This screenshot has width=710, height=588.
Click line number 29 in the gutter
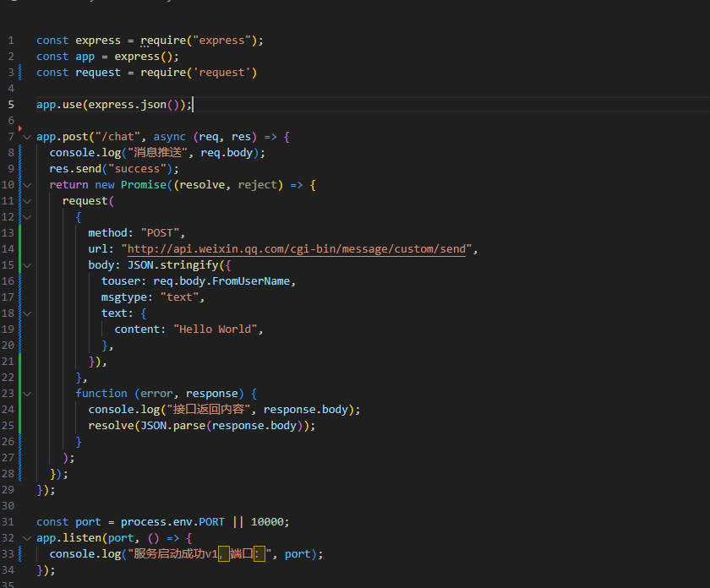(x=8, y=490)
